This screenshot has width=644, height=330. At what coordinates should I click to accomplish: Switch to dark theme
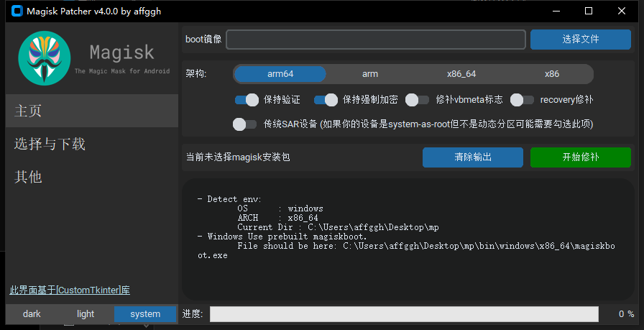(x=32, y=314)
